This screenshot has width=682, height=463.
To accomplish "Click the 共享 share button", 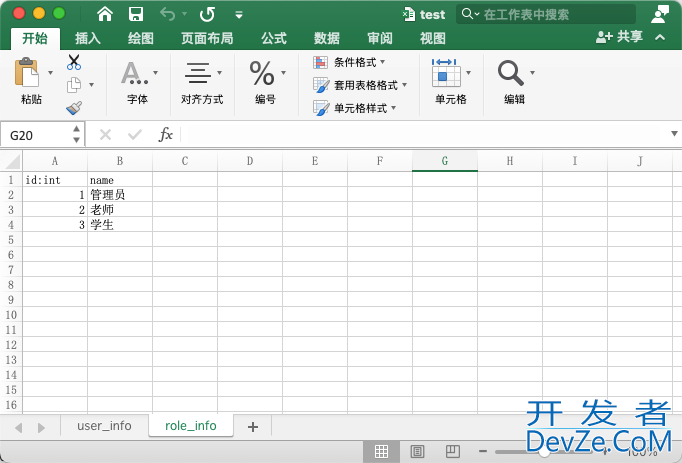I will coord(619,37).
